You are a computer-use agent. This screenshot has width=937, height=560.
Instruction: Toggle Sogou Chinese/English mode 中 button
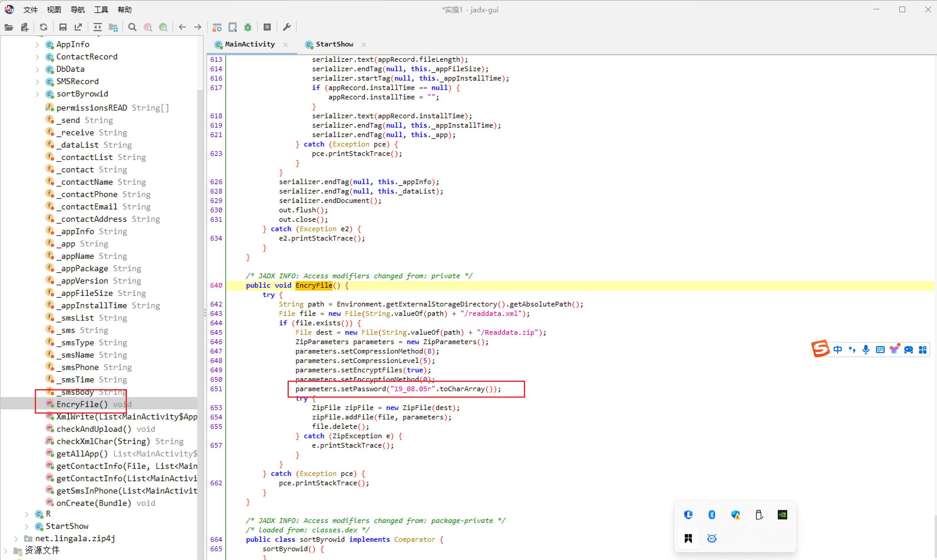(838, 349)
